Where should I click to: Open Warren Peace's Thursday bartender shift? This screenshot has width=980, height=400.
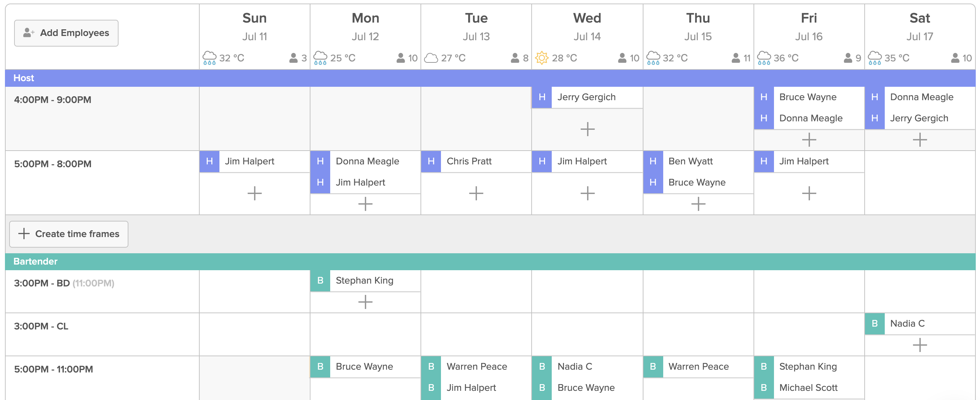coord(698,366)
